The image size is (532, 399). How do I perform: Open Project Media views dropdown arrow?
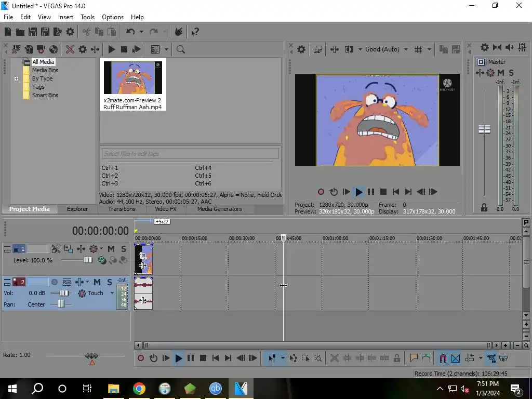[x=166, y=49]
